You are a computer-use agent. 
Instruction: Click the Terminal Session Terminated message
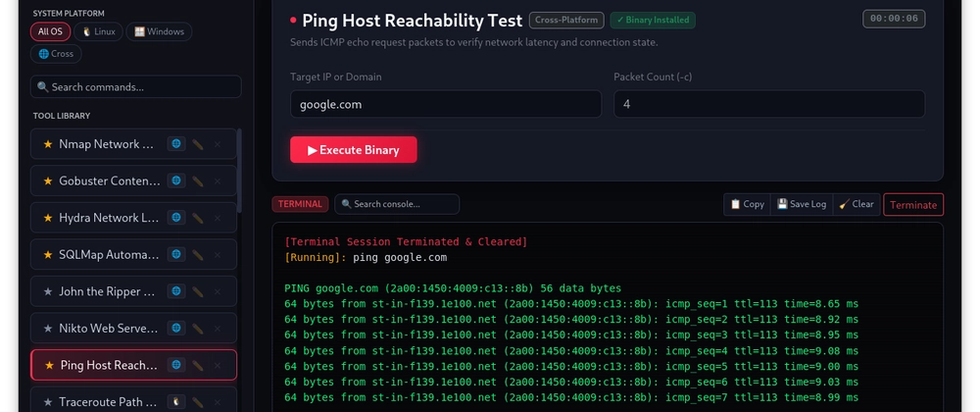(406, 242)
